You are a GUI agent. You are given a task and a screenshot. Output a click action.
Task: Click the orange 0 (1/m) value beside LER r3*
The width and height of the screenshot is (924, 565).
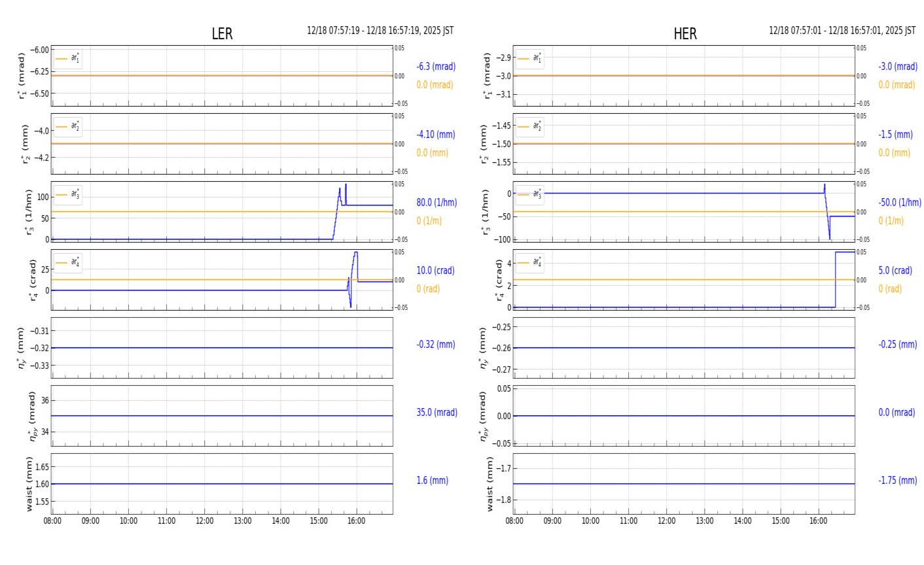[429, 221]
